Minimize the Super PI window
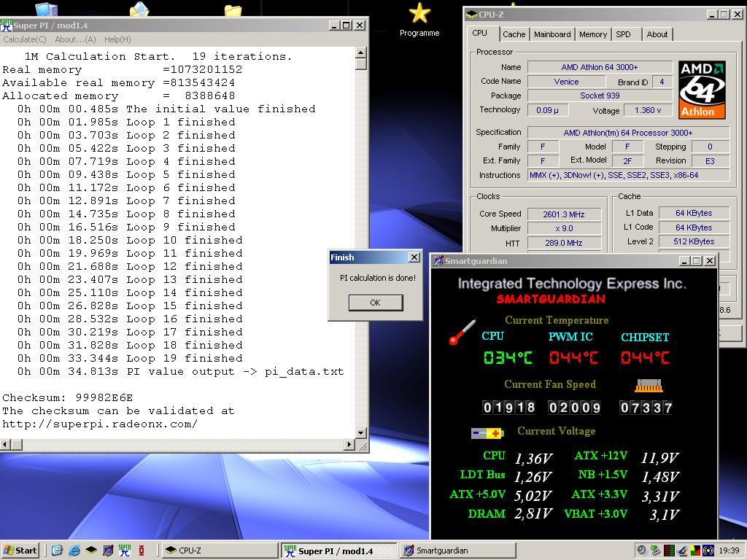The height and width of the screenshot is (560, 747). pos(334,26)
